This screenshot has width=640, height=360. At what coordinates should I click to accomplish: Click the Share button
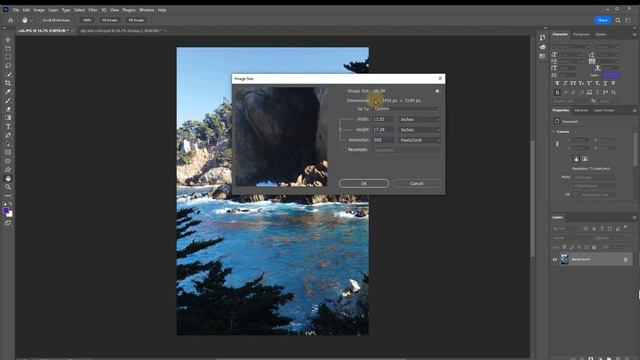point(602,20)
